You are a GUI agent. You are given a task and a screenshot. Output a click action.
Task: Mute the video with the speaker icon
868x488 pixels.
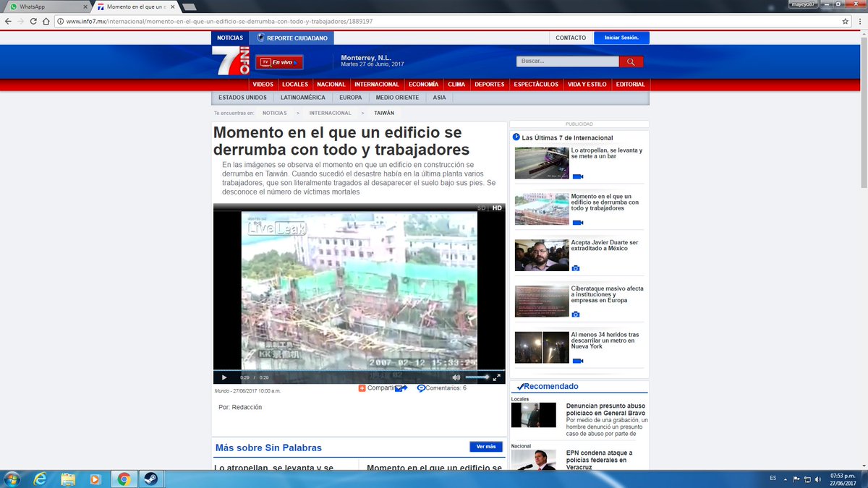coord(456,377)
